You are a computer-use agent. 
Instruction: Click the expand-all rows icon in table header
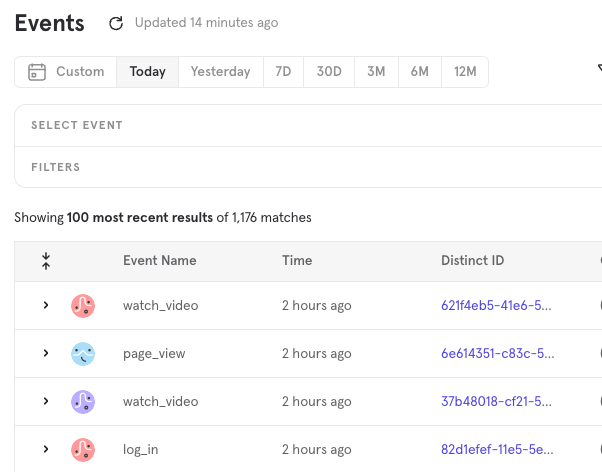(x=46, y=261)
